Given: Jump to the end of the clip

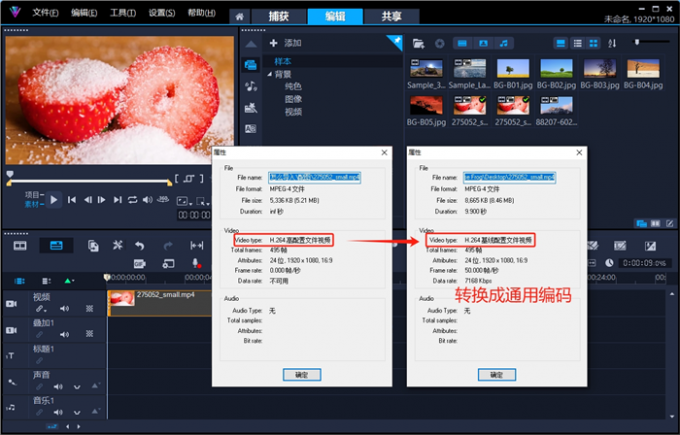Looking at the screenshot, I should click(x=117, y=200).
